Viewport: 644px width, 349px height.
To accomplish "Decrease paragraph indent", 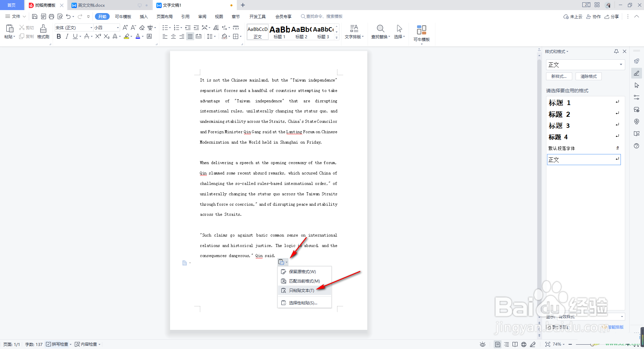I will click(188, 28).
